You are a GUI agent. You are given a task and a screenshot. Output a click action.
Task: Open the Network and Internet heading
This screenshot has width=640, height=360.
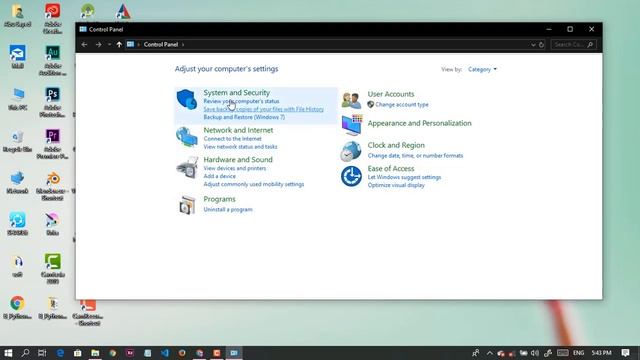point(238,130)
